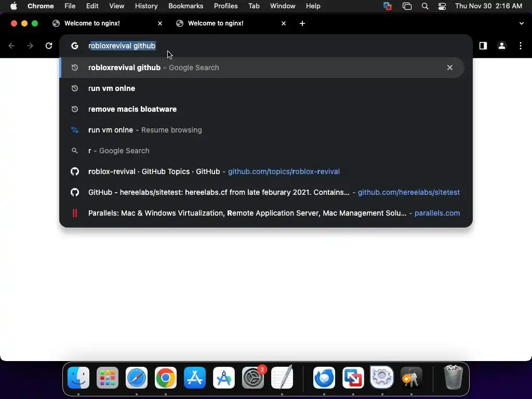Open TextEdit from the Dock
This screenshot has height=399, width=532.
coord(282,378)
